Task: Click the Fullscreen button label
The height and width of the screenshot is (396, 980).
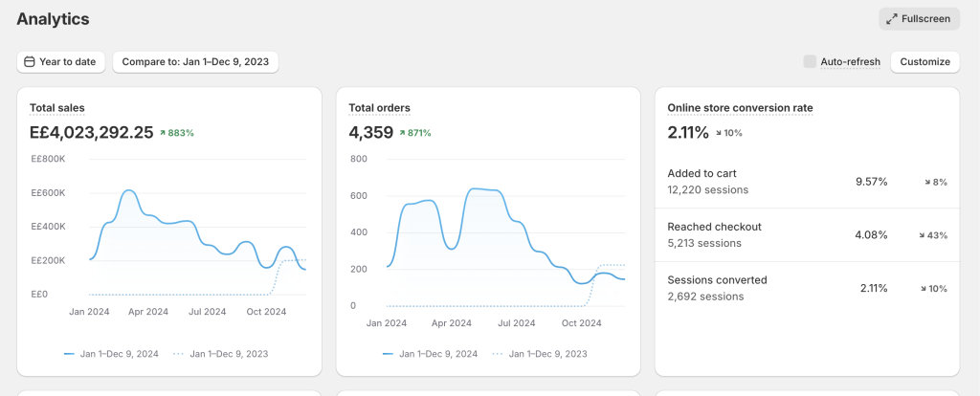Action: (x=925, y=19)
